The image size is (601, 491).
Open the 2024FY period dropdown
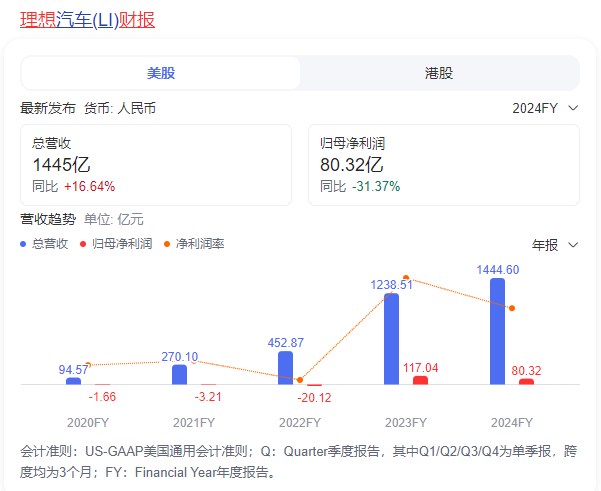(x=544, y=108)
